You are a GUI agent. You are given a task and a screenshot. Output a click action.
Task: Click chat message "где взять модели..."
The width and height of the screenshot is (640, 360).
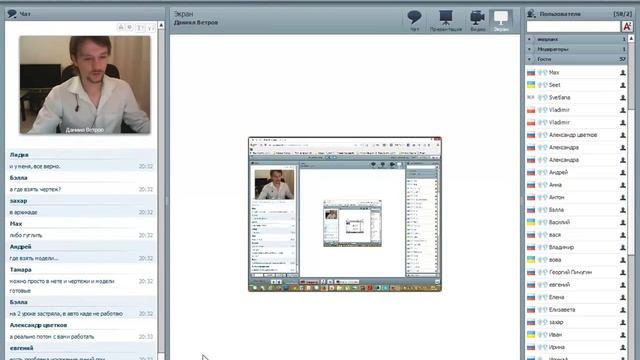tap(34, 258)
